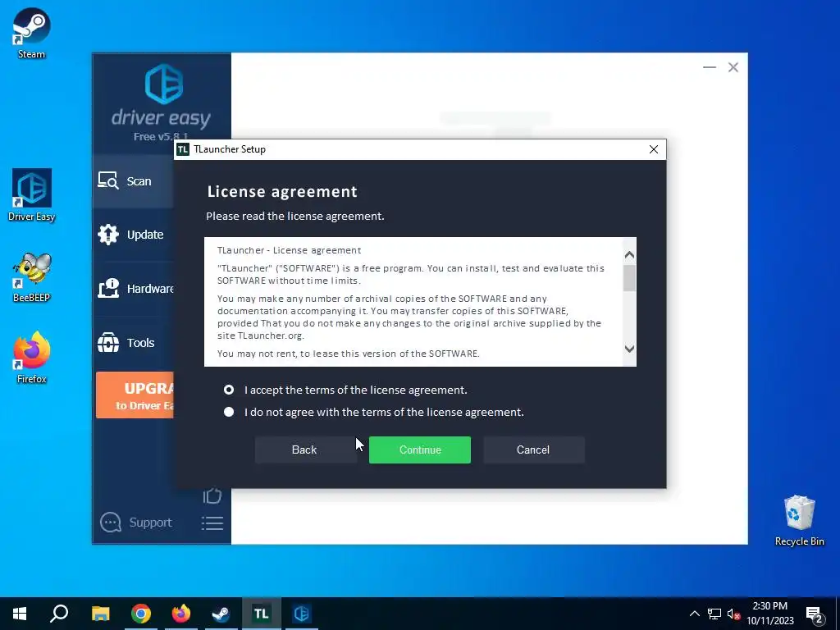Open Firefox from the taskbar
The image size is (840, 630).
tap(181, 614)
